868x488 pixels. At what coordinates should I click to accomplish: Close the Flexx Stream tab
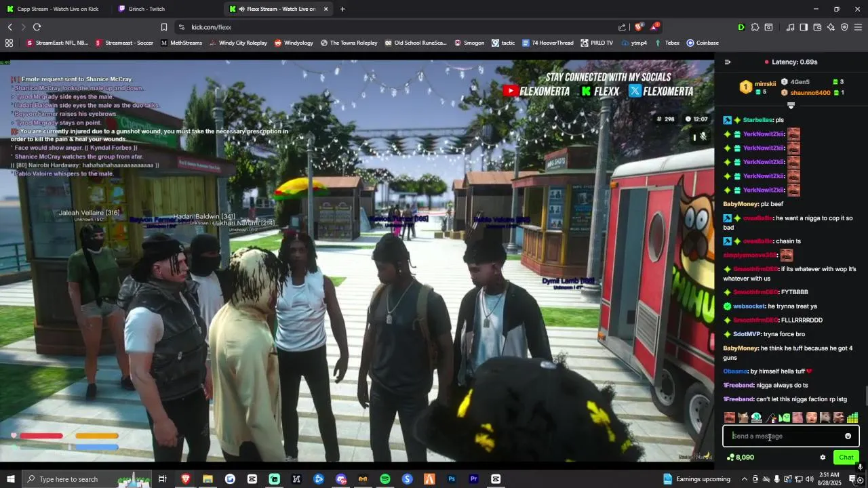(325, 9)
